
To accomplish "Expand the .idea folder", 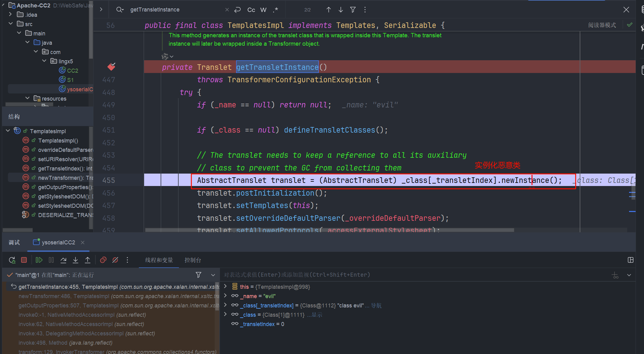I will [x=11, y=15].
